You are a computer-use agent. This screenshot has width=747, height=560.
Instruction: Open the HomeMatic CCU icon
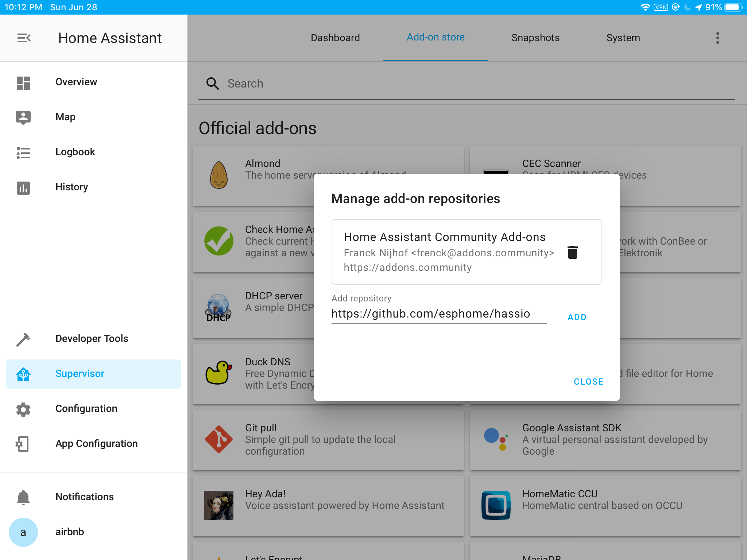coord(496,505)
